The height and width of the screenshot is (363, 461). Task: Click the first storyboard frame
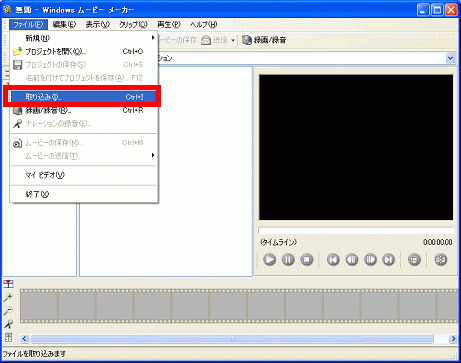39,306
